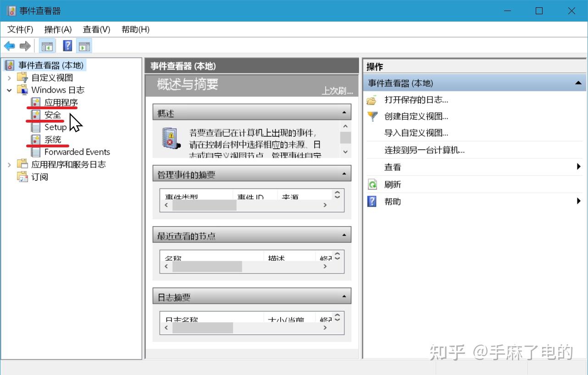
Task: Open the 系统 log
Action: pyautogui.click(x=53, y=140)
